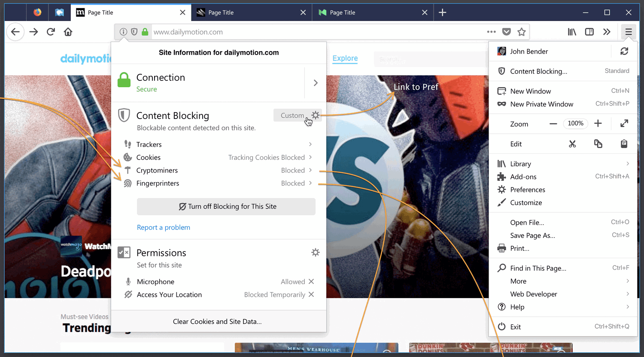Expand Cryptominers Blocked details

219,170
